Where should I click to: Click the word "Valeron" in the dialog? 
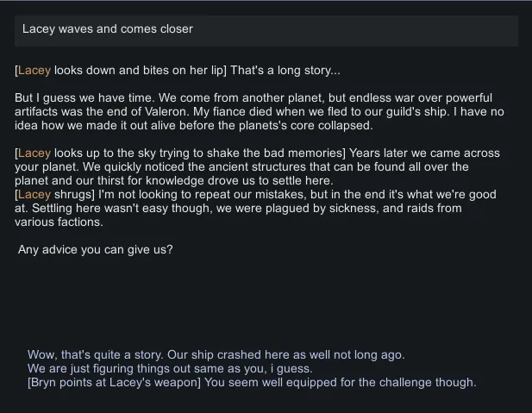[228, 111]
